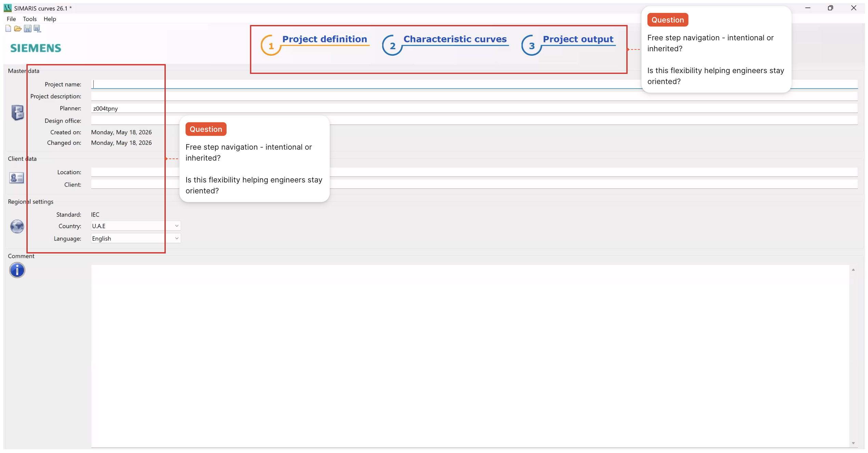Open the Help menu
Image resolution: width=868 pixels, height=453 pixels.
50,19
